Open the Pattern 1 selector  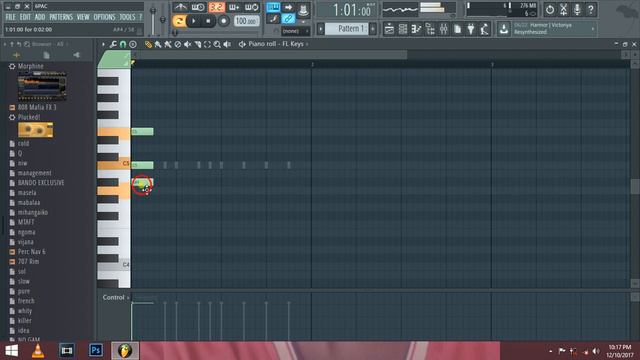pyautogui.click(x=347, y=29)
